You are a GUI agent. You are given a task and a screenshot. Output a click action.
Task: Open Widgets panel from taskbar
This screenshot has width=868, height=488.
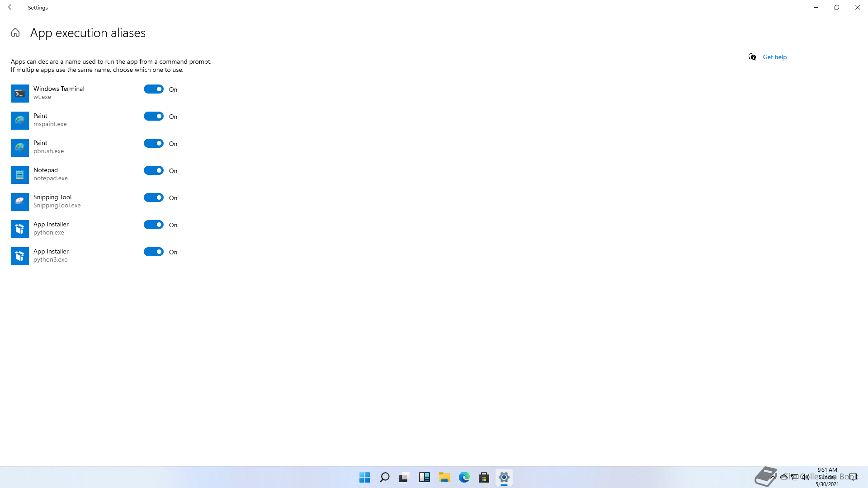tap(425, 477)
